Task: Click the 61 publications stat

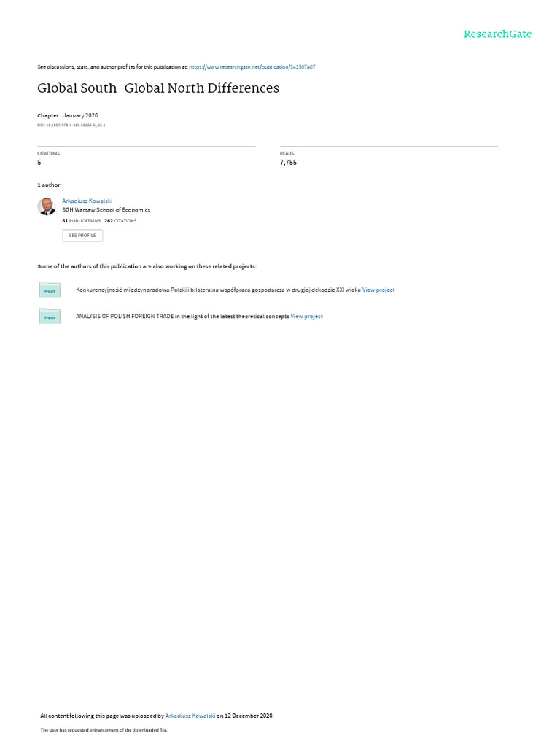Action: [x=82, y=221]
